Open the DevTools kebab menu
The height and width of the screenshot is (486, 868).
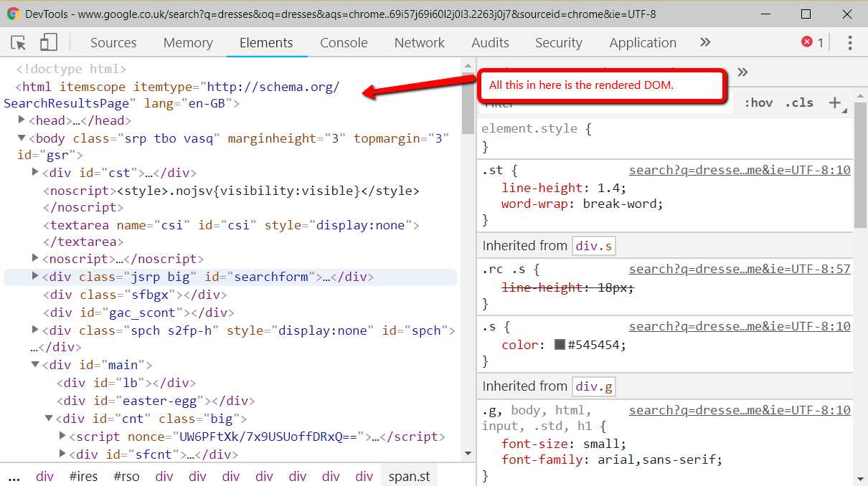(850, 43)
